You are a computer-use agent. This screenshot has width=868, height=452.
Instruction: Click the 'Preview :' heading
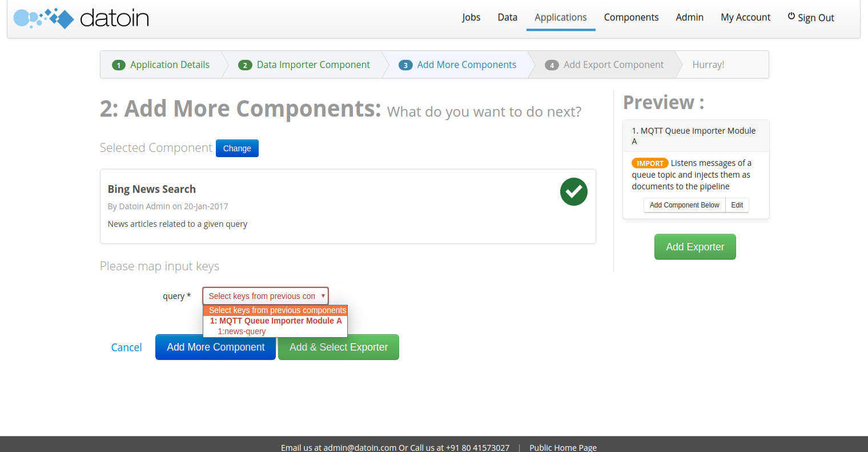(664, 102)
